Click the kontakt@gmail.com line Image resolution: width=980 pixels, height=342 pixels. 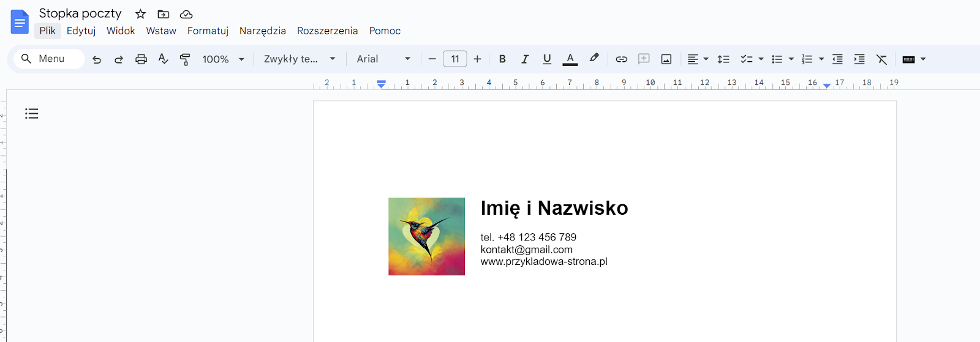pyautogui.click(x=527, y=250)
